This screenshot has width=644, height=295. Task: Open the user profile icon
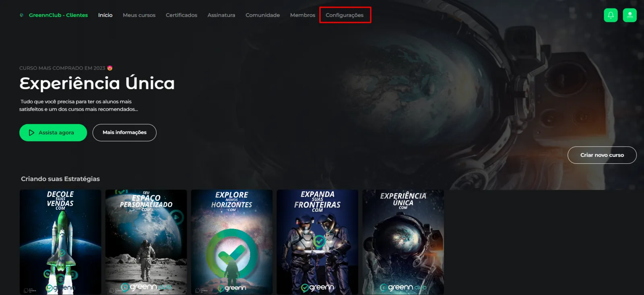pyautogui.click(x=630, y=15)
